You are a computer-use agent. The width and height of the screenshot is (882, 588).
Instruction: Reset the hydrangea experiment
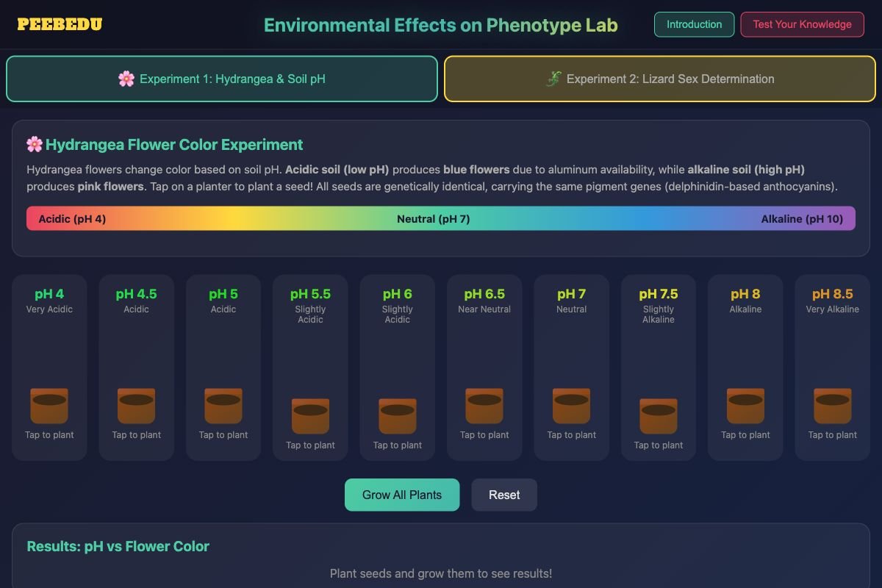pos(503,495)
